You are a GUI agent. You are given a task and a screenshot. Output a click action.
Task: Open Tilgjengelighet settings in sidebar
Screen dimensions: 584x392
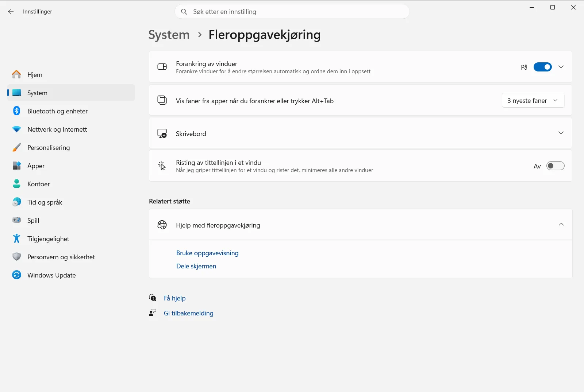click(71, 238)
